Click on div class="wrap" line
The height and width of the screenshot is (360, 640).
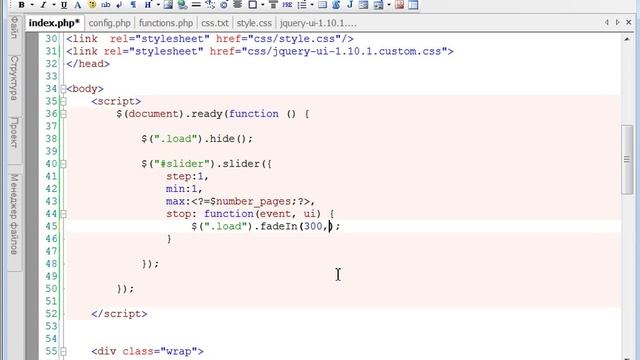pyautogui.click(x=147, y=351)
